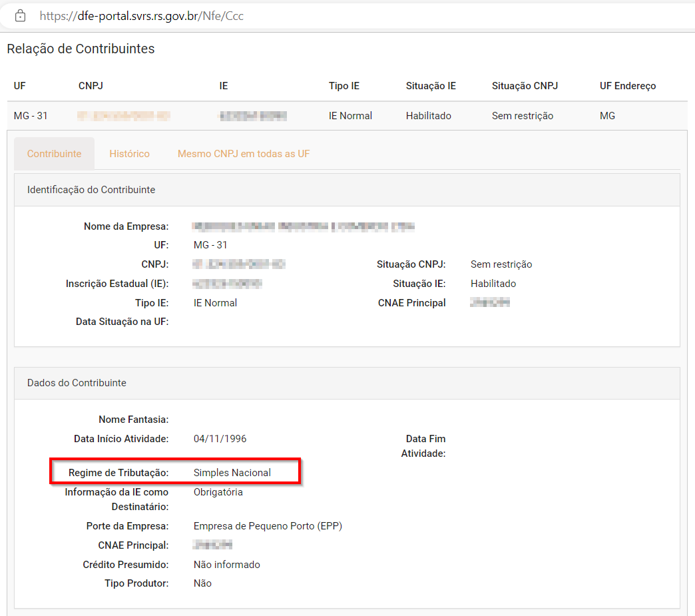Select the Mesmo CNPJ em todas as UF tab
The image size is (695, 616).
coord(244,154)
